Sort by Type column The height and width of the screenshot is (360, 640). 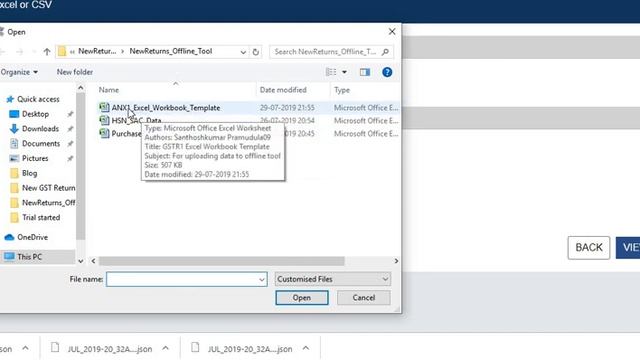pyautogui.click(x=342, y=90)
